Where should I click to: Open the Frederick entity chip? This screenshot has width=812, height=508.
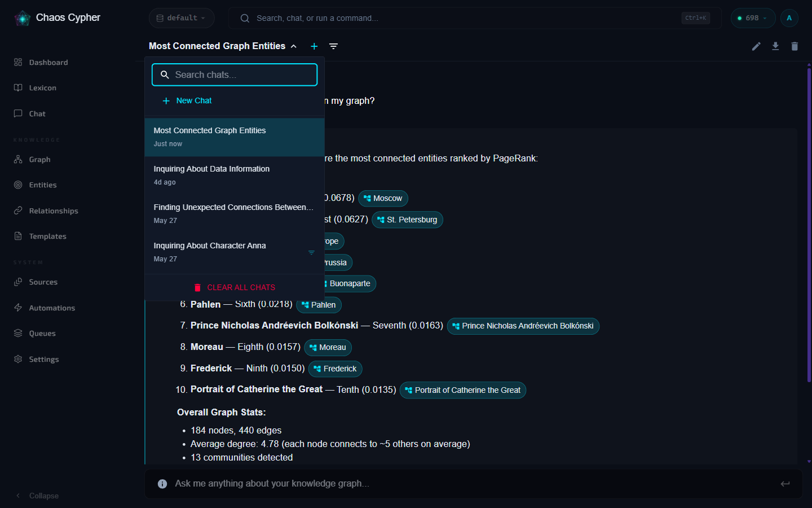pos(335,369)
